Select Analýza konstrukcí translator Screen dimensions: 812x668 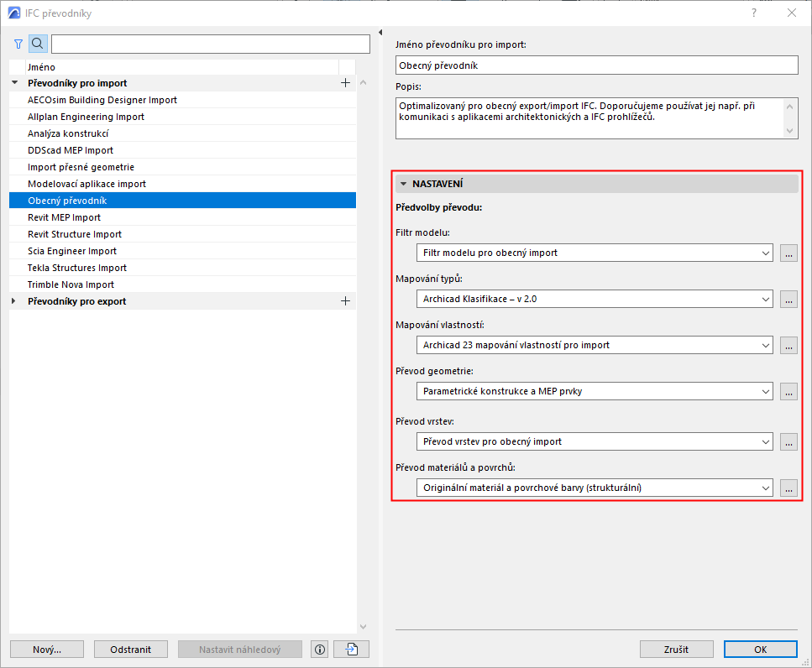[x=182, y=133]
